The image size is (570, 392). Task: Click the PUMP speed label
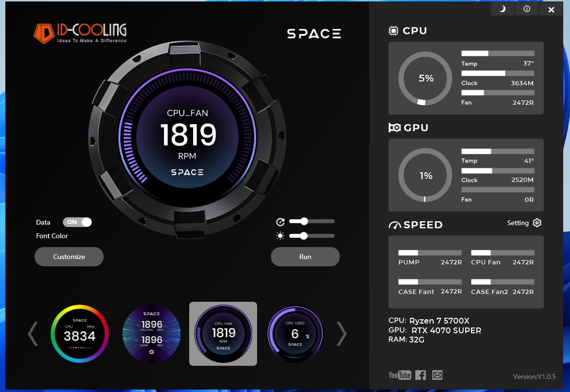click(409, 262)
